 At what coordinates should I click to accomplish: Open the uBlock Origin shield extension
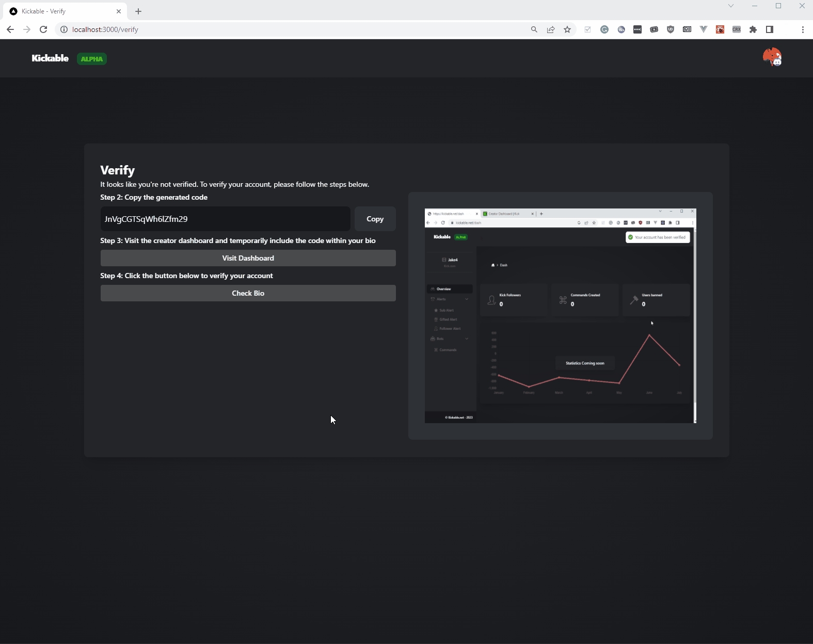click(x=671, y=29)
